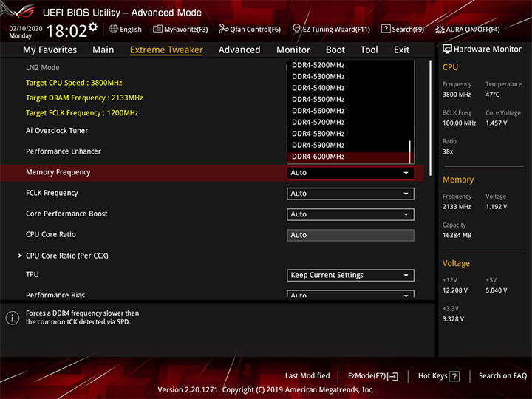The height and width of the screenshot is (399, 532).
Task: Open Search(F9)
Action: point(403,29)
